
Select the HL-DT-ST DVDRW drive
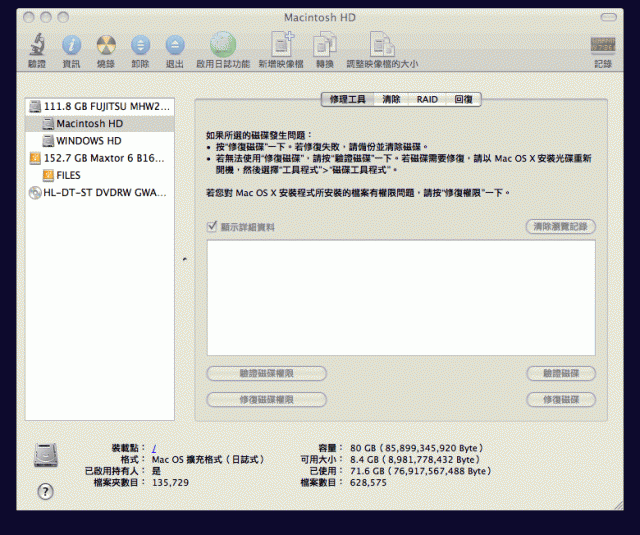click(x=100, y=192)
